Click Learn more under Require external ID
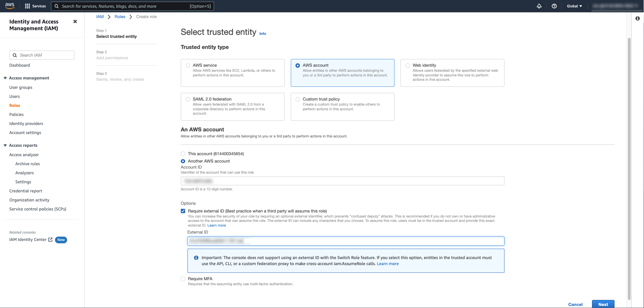Screen dimensions: 644x308 click(x=217, y=226)
